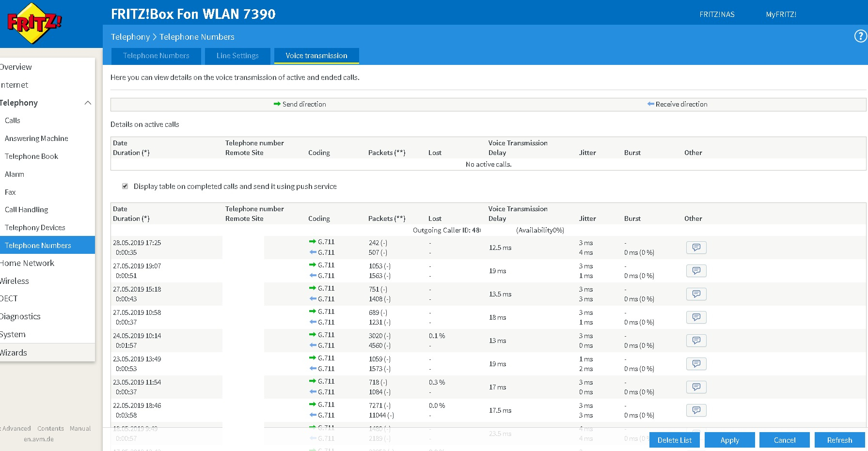Image resolution: width=868 pixels, height=451 pixels.
Task: Open Answering Machine in sidebar
Action: pyautogui.click(x=36, y=139)
